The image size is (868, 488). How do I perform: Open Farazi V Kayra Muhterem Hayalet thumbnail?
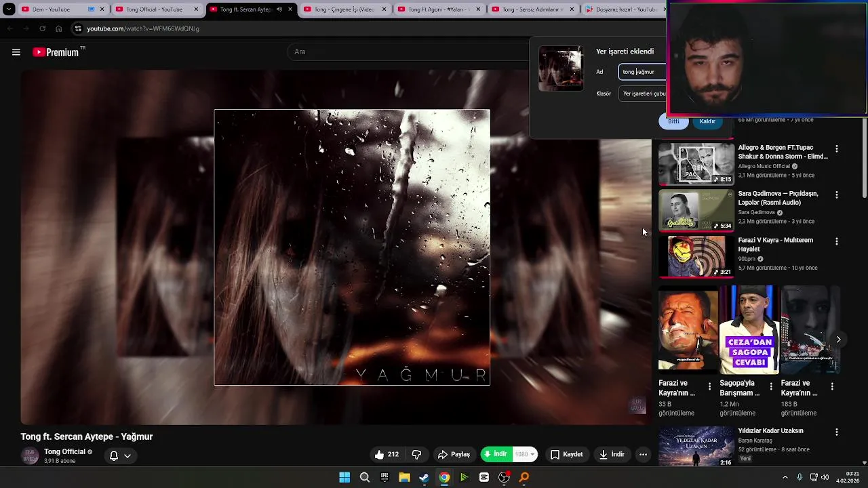point(696,256)
